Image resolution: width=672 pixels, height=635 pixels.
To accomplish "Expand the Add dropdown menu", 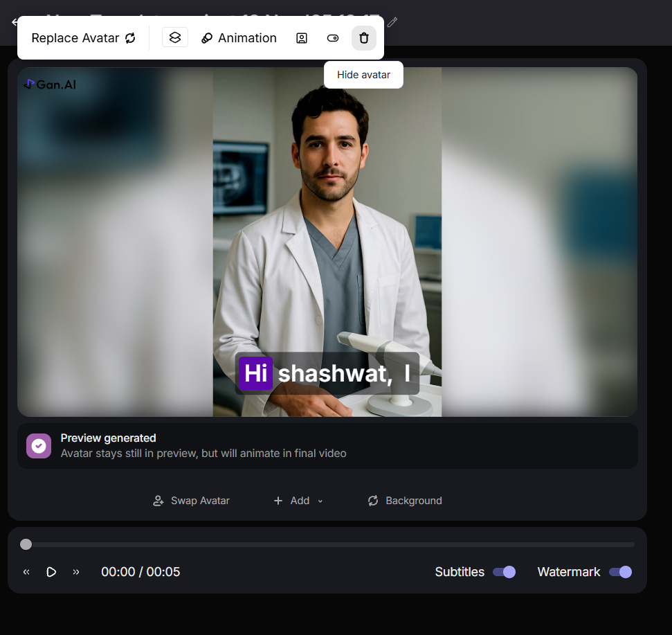I will pos(298,501).
